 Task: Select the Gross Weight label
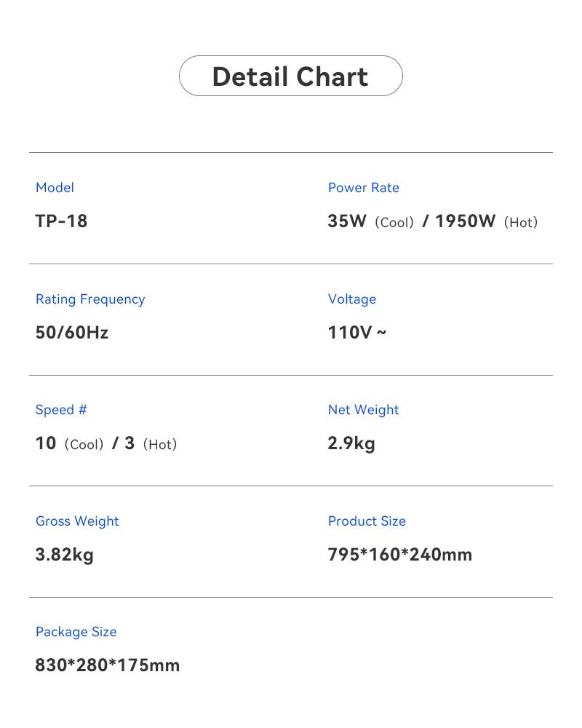pos(77,521)
